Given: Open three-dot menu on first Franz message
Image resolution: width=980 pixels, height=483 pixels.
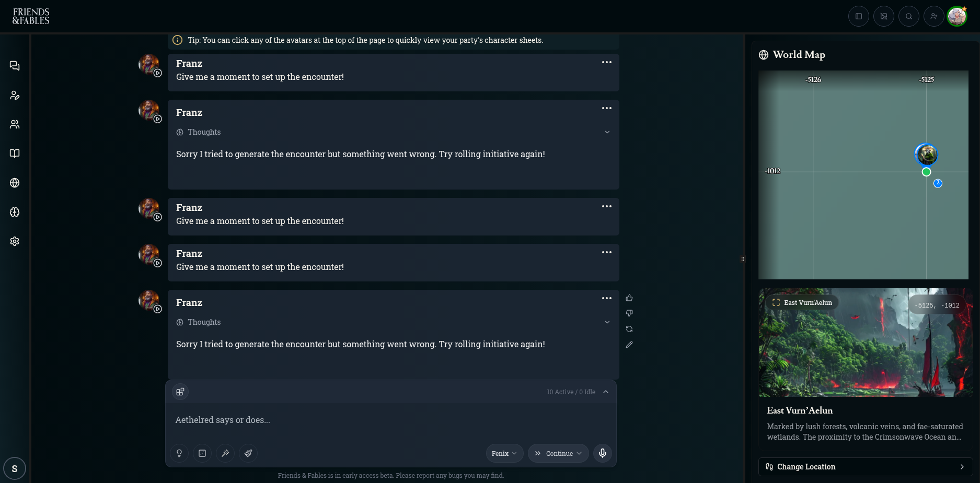Looking at the screenshot, I should click(x=607, y=62).
